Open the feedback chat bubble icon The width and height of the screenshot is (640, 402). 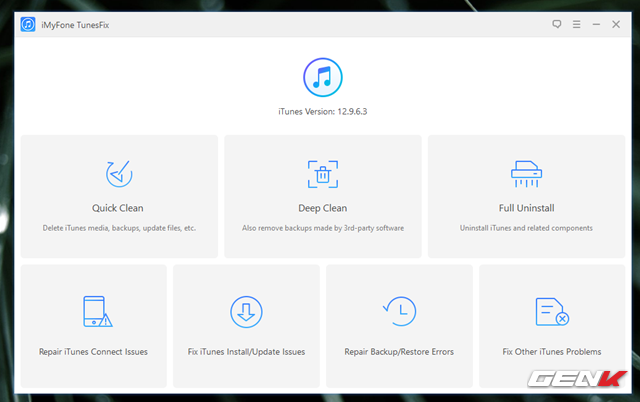click(x=557, y=24)
